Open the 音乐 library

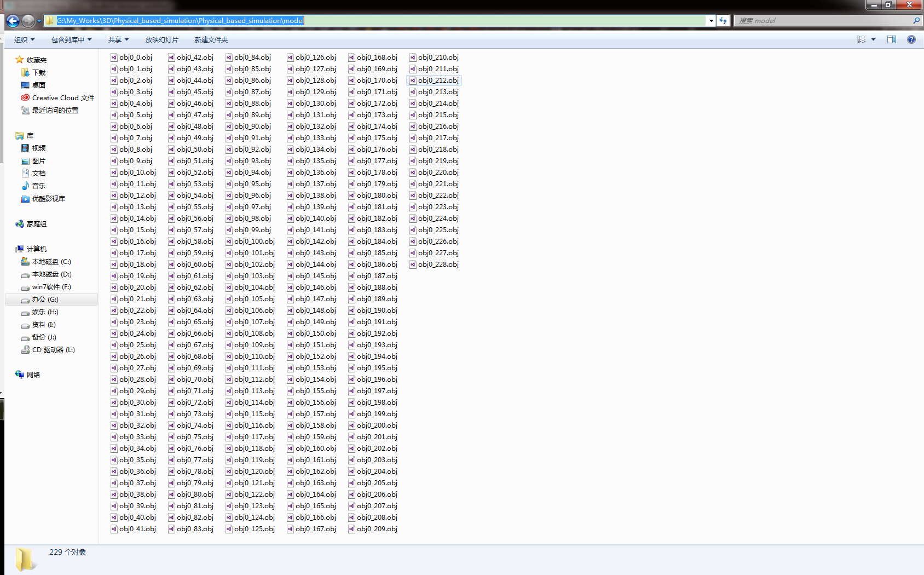pyautogui.click(x=33, y=186)
